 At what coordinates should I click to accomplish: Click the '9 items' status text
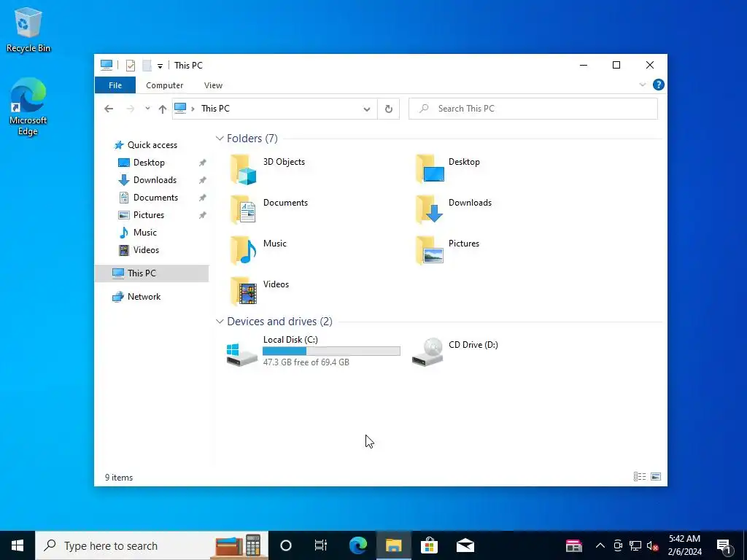(x=119, y=478)
